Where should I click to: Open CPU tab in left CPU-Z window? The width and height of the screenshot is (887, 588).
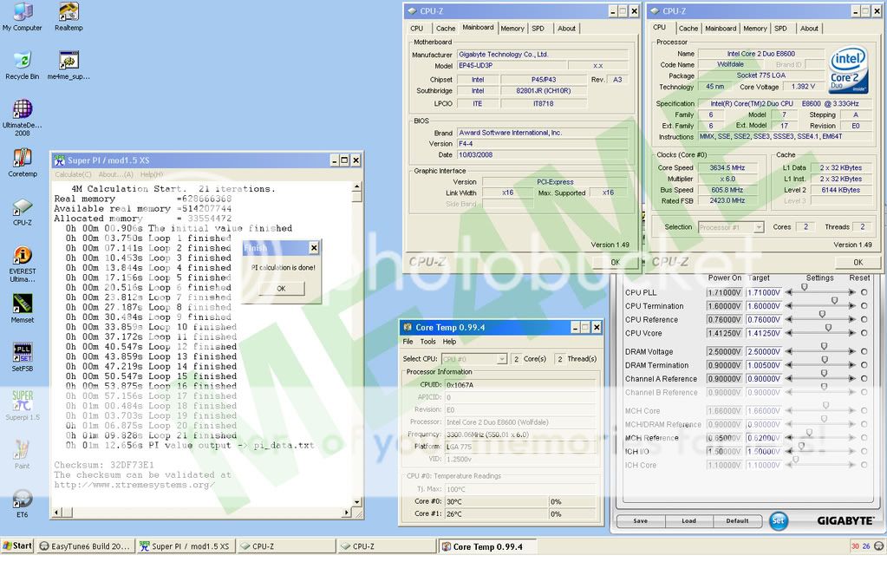417,29
